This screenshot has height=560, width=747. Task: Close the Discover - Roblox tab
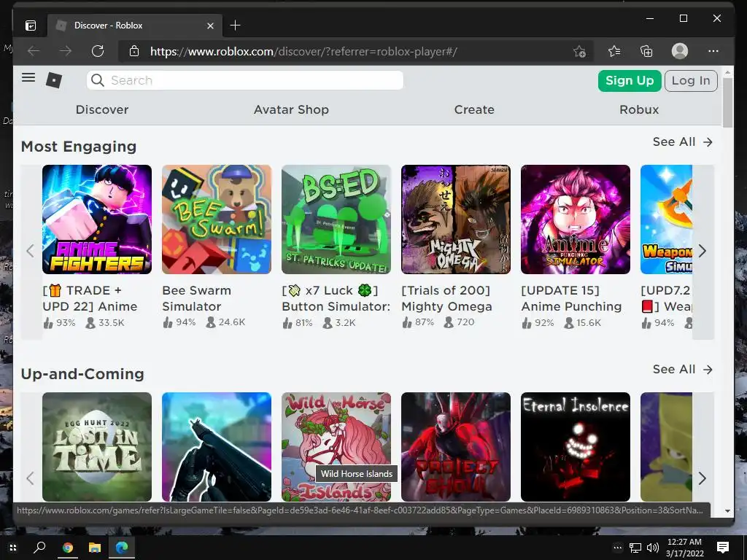point(210,26)
